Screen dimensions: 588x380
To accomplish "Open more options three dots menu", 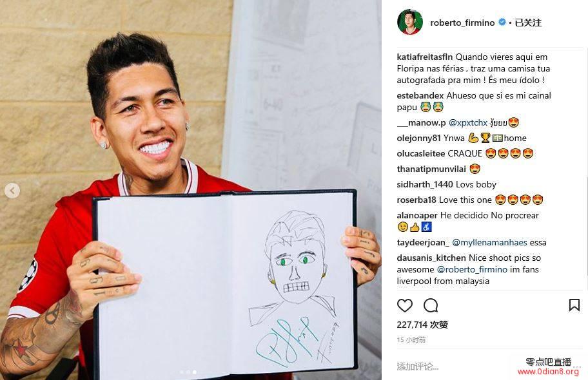I will [576, 367].
